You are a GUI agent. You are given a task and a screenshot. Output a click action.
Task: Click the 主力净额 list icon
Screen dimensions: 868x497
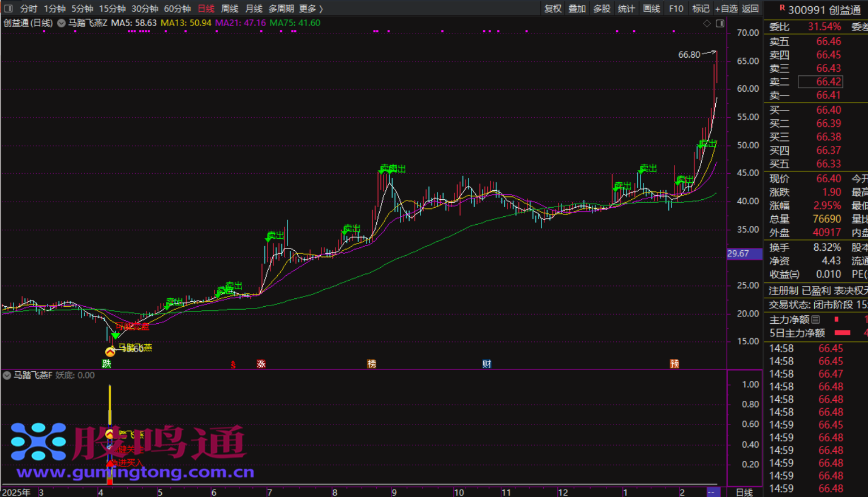tap(815, 319)
